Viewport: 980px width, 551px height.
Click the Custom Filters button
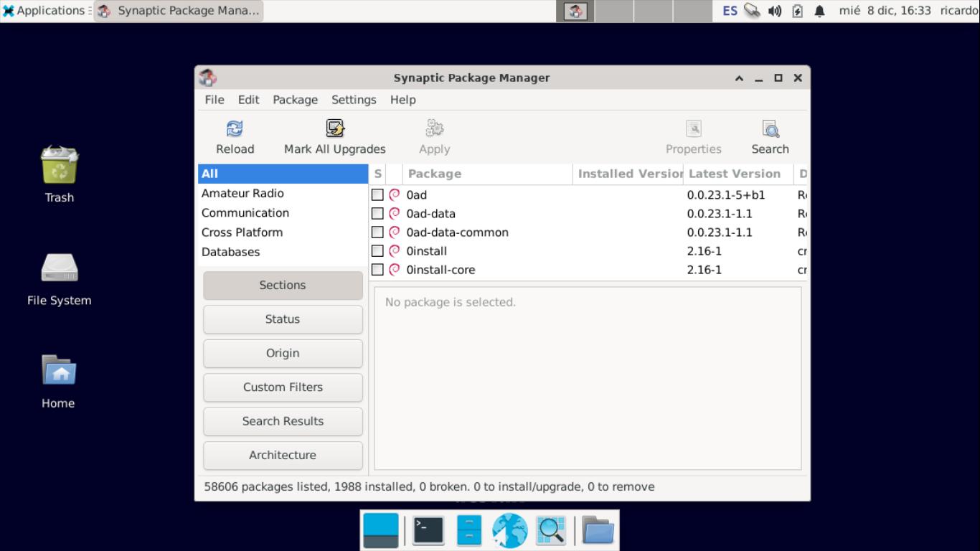click(283, 387)
